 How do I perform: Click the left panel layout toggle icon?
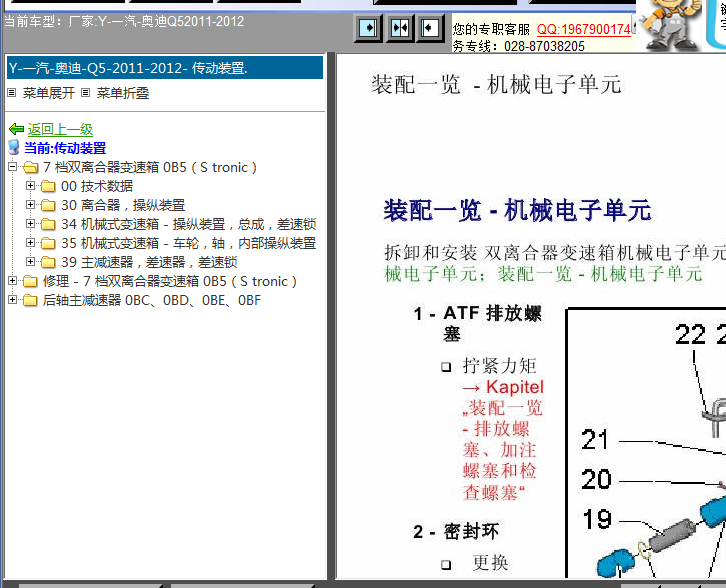click(368, 28)
